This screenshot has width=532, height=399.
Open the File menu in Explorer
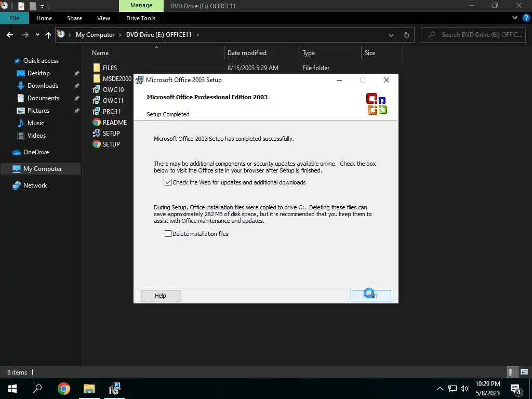14,18
